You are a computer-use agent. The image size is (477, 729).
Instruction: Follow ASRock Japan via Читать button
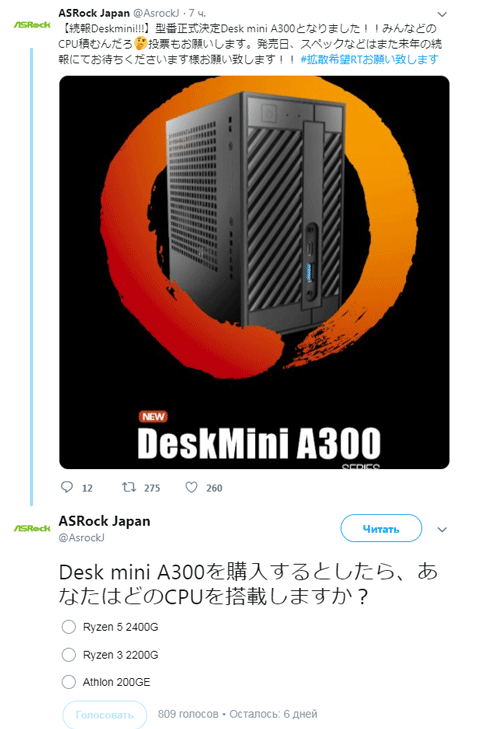tap(381, 529)
